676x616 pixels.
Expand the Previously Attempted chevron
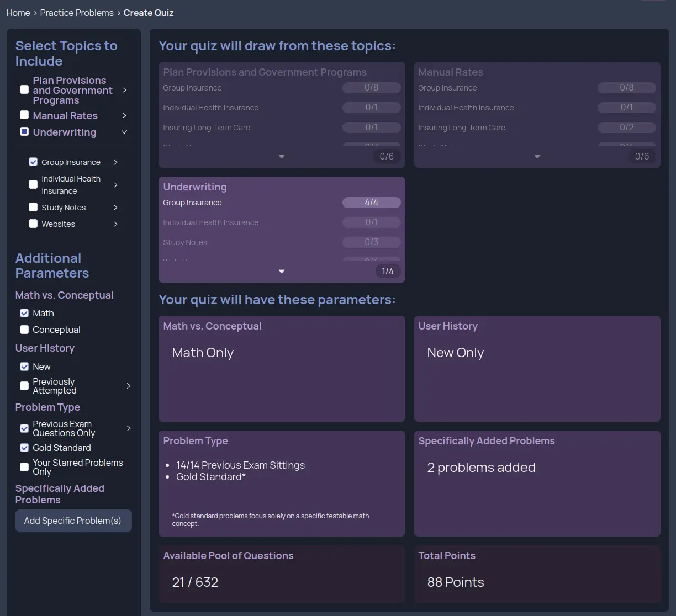(129, 385)
